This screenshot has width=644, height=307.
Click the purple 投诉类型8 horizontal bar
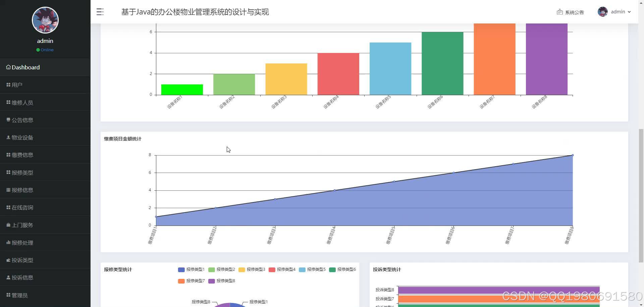pos(499,290)
